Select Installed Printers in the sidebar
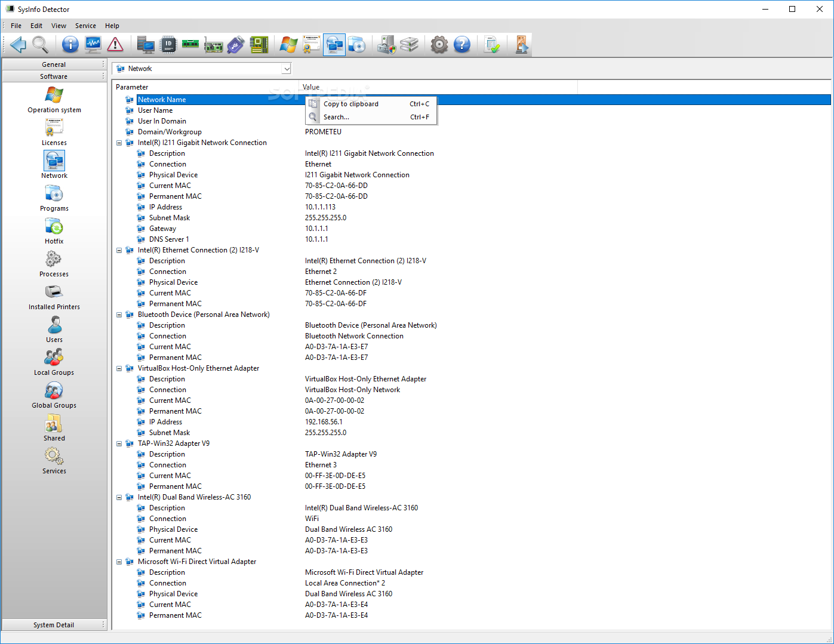This screenshot has height=644, width=834. (54, 297)
